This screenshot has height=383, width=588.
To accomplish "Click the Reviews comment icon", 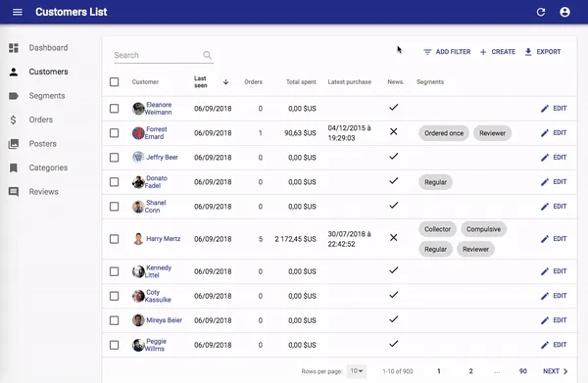I will 14,192.
